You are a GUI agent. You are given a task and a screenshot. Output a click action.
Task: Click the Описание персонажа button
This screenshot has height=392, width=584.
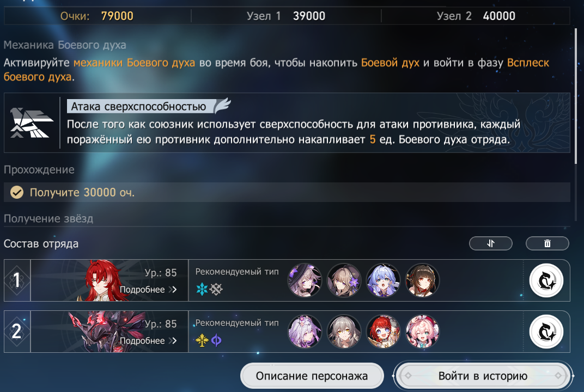pos(312,376)
